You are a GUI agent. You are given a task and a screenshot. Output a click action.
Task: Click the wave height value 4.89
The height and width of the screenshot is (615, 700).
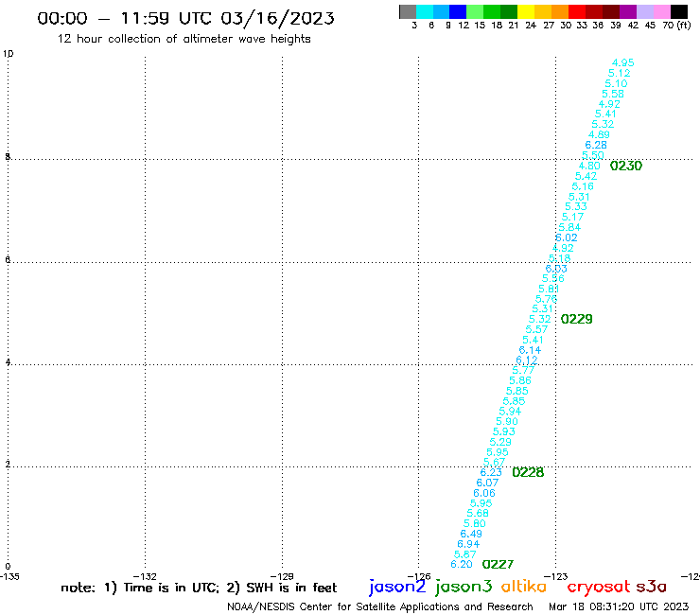[x=599, y=134]
